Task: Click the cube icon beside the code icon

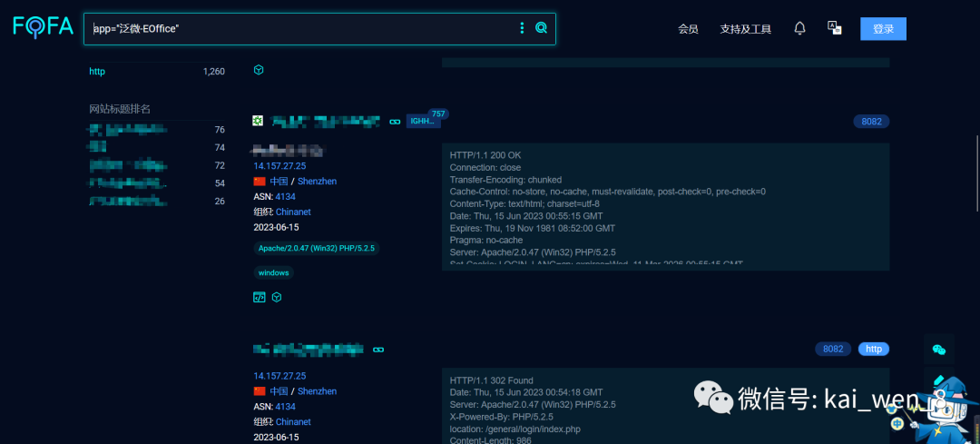Action: pyautogui.click(x=277, y=297)
